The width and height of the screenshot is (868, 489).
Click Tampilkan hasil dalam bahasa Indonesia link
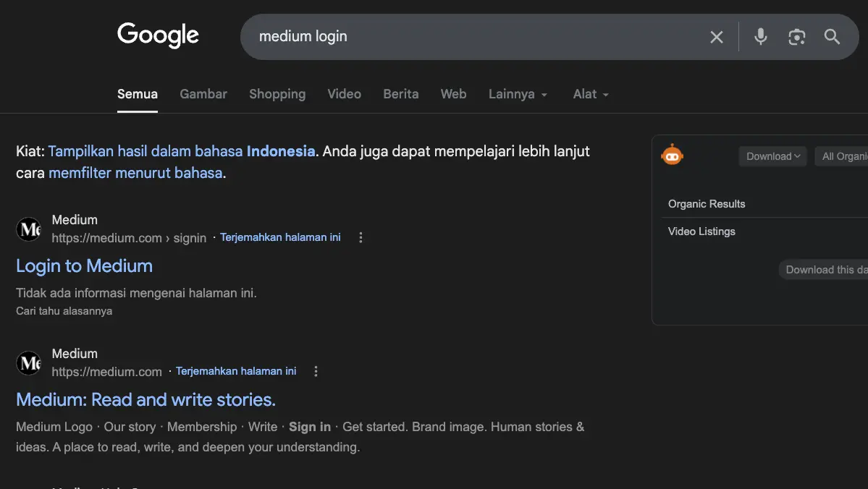(182, 151)
